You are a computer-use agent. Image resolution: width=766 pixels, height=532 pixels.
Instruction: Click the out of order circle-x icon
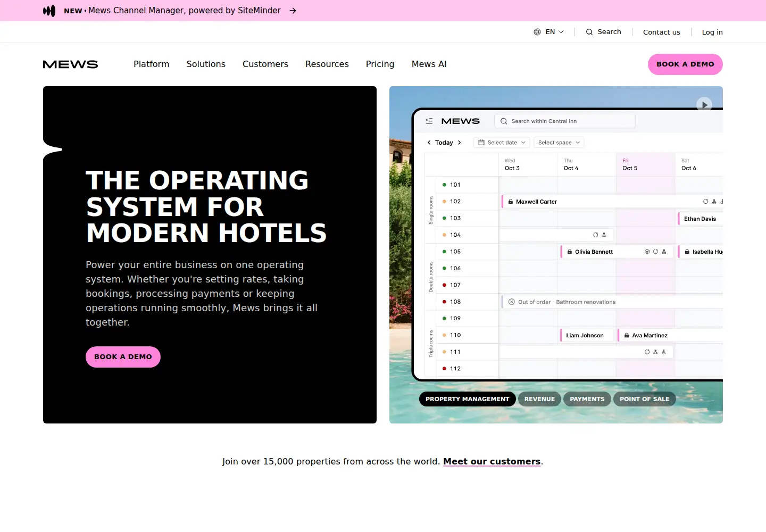click(512, 302)
